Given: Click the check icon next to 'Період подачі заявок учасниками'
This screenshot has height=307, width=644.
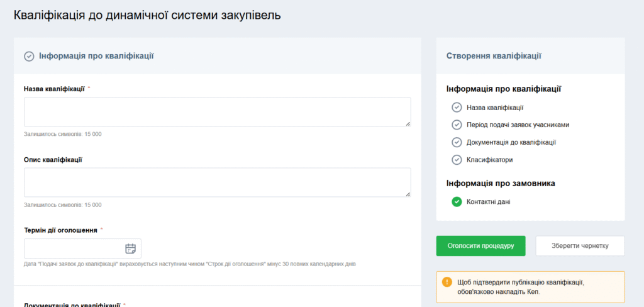Looking at the screenshot, I should click(457, 125).
